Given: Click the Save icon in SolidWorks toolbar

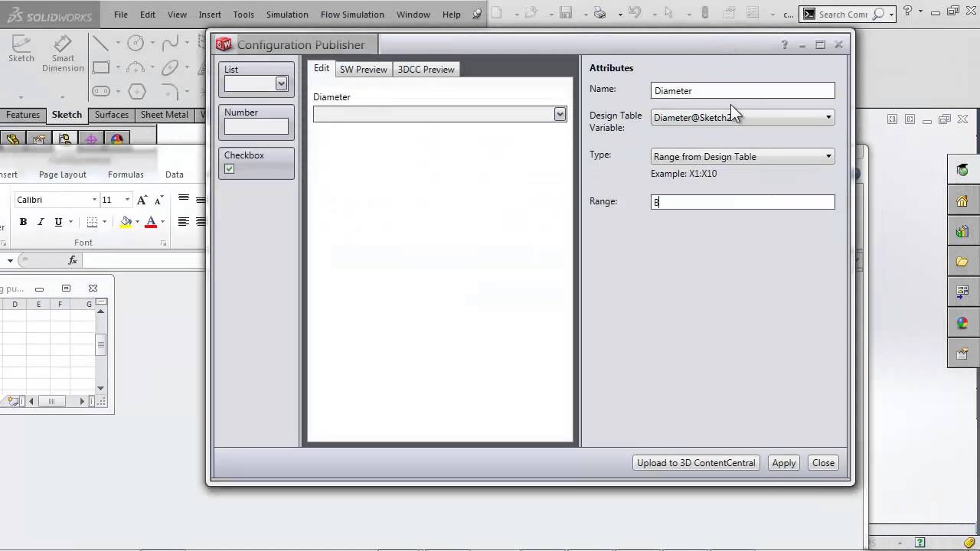Looking at the screenshot, I should (566, 13).
